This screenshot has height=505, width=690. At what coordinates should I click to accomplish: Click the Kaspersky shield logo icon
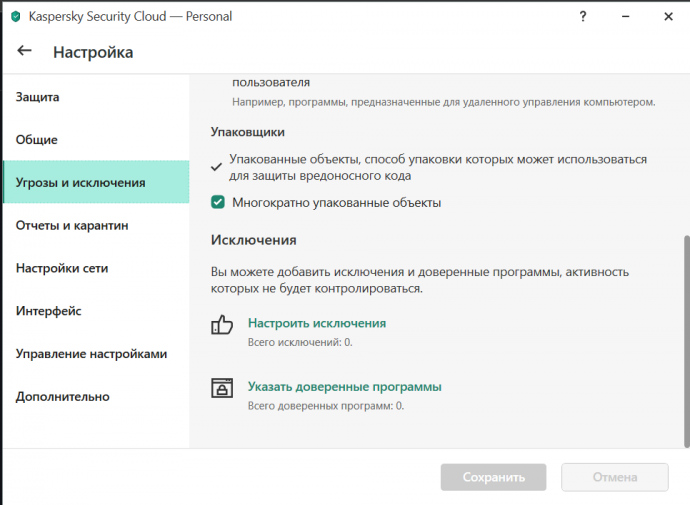(x=15, y=16)
